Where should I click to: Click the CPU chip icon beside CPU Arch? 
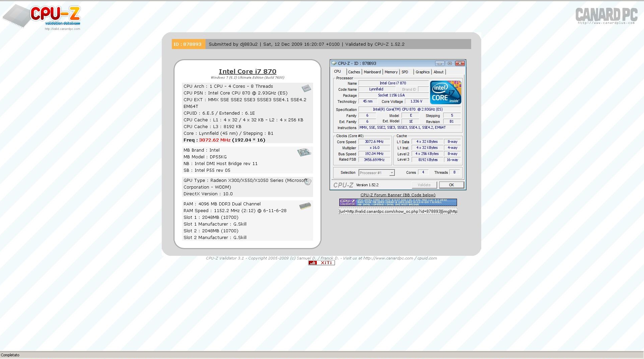point(306,88)
